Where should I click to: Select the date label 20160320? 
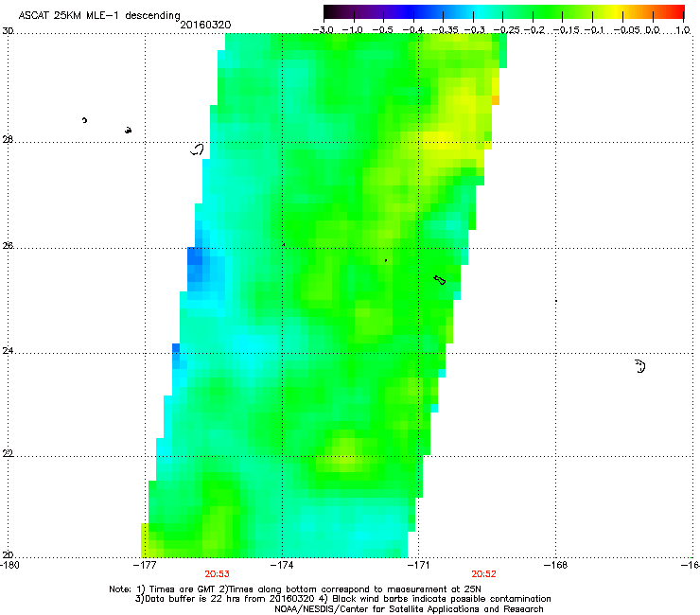pyautogui.click(x=205, y=25)
